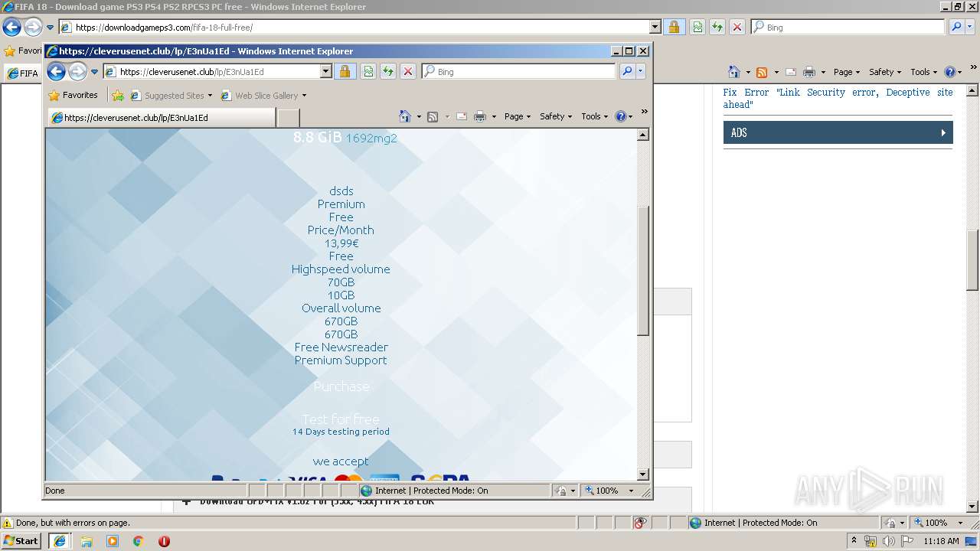Click the security lock icon in popup address bar
This screenshot has width=980, height=551.
click(x=345, y=71)
